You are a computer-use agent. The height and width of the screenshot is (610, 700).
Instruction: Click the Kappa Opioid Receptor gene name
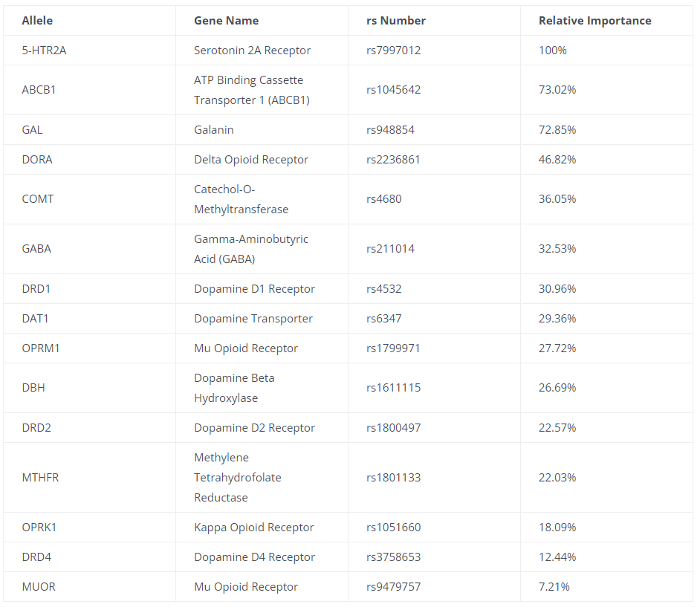(x=254, y=528)
